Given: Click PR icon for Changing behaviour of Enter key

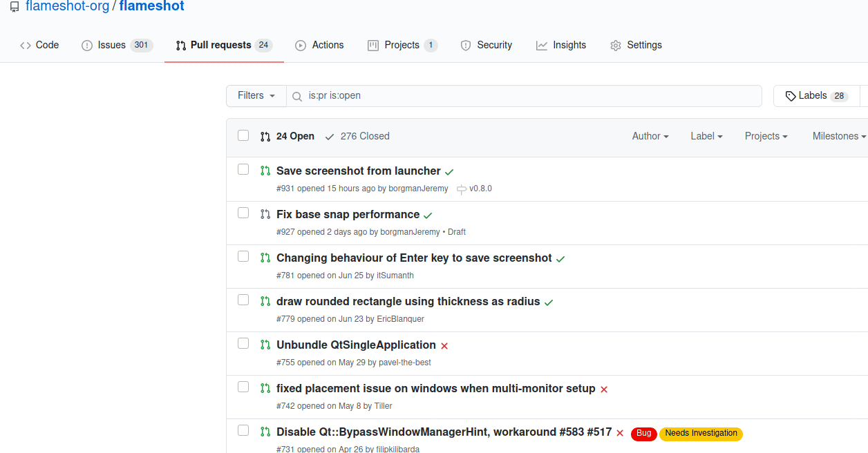Looking at the screenshot, I should [x=265, y=258].
